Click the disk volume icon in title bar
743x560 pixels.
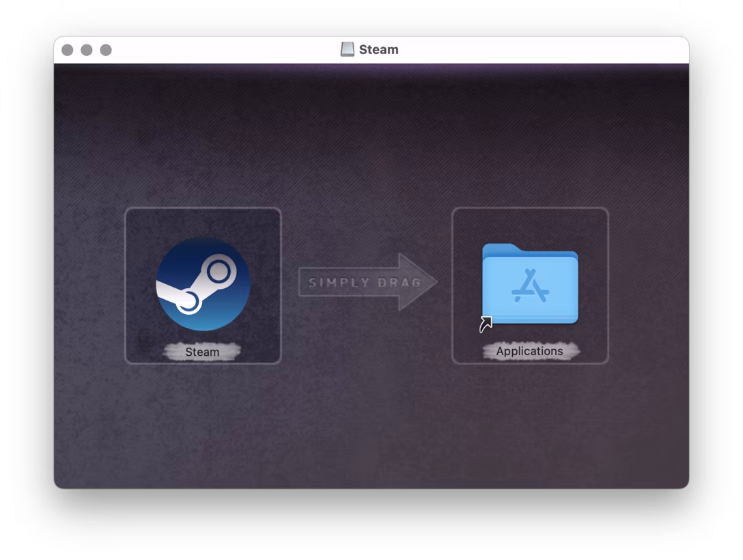tap(348, 49)
